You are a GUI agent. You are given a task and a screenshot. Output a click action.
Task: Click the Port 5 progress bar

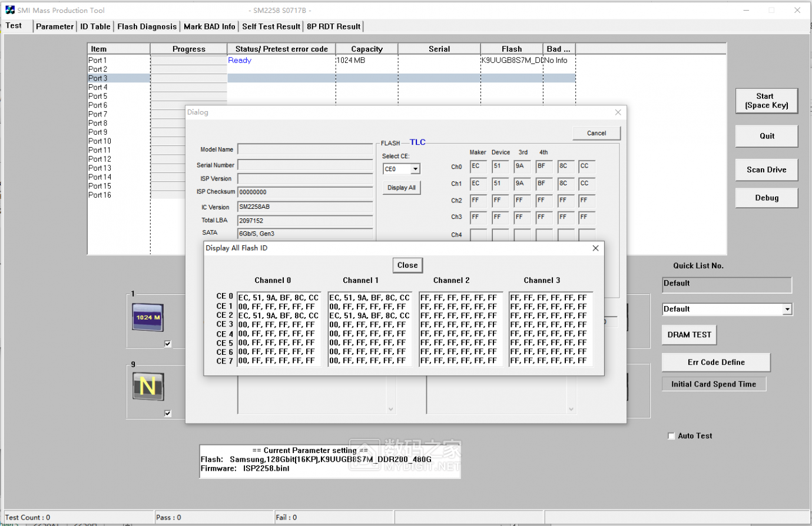pos(188,96)
